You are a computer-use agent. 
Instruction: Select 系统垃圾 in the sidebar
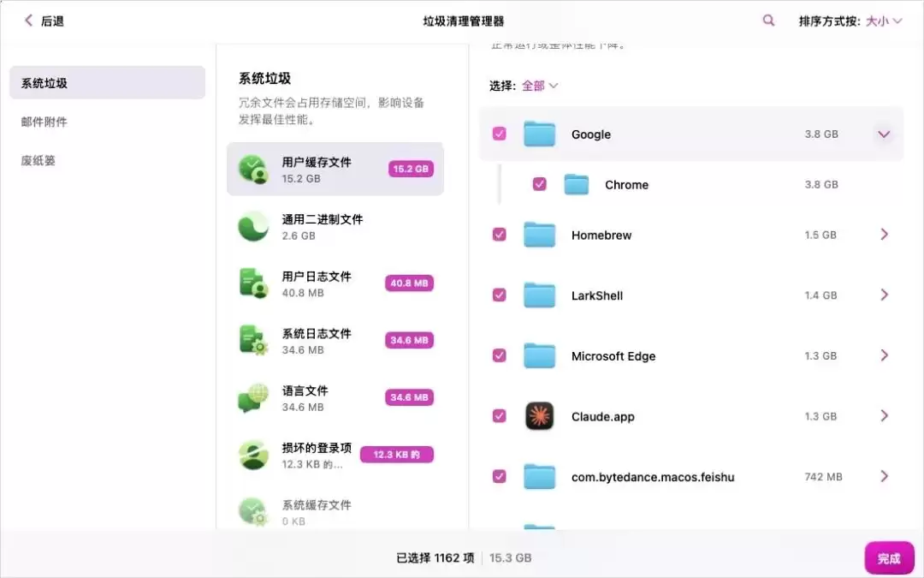click(x=107, y=83)
